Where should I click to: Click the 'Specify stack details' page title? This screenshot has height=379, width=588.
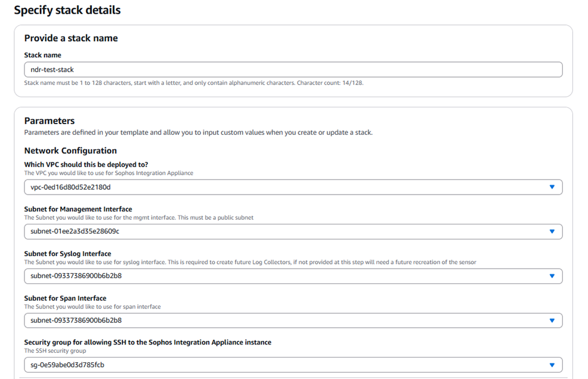[x=67, y=10]
